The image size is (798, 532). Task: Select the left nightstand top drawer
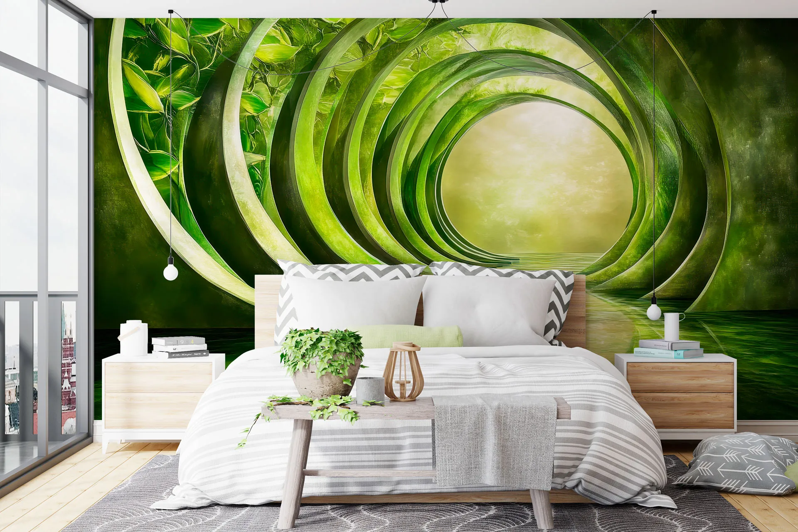point(158,377)
